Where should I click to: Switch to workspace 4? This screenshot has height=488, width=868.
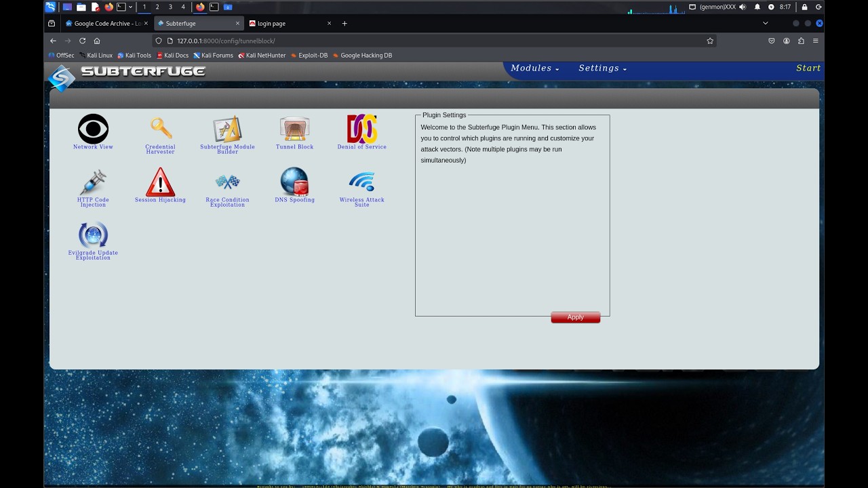183,7
